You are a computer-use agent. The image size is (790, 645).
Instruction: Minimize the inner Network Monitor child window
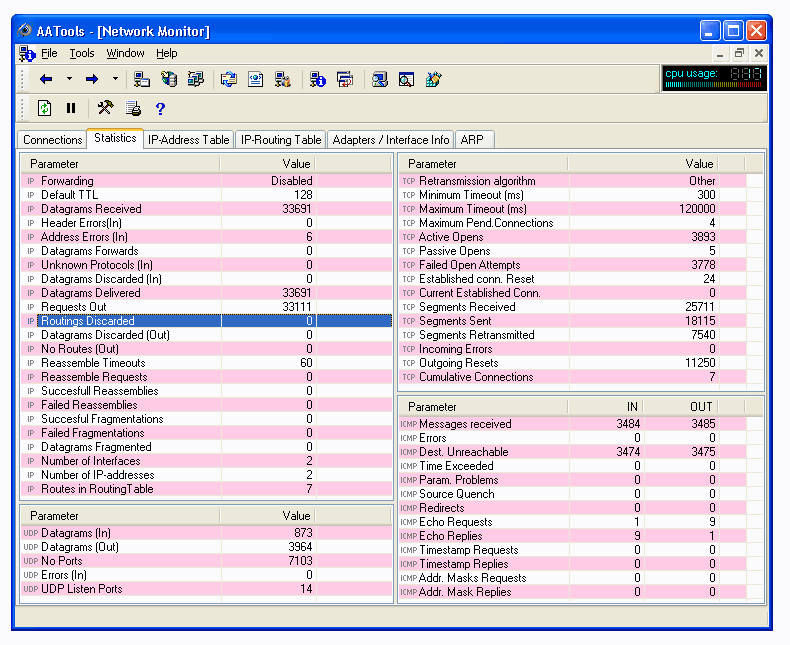coord(720,53)
